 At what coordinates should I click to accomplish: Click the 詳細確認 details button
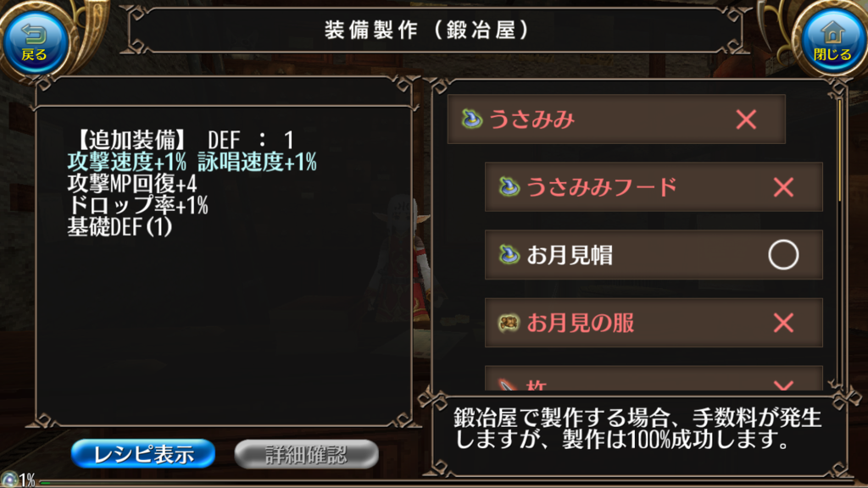307,454
